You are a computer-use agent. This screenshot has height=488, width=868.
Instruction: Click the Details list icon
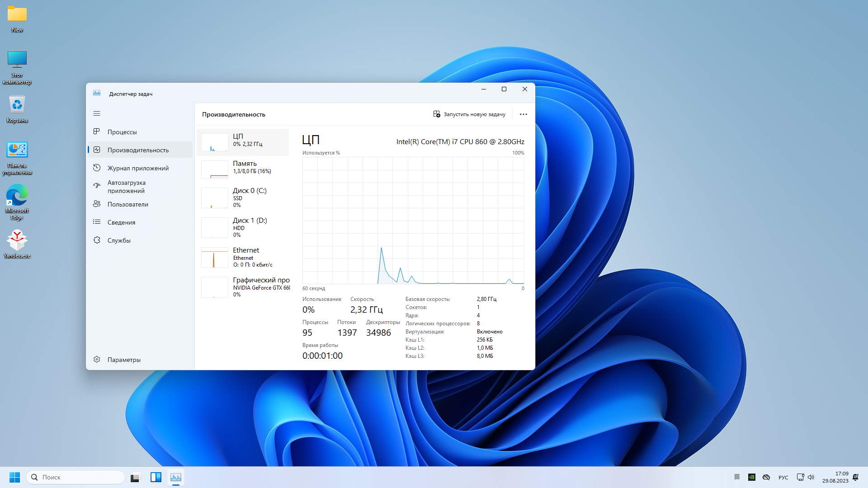(x=97, y=222)
